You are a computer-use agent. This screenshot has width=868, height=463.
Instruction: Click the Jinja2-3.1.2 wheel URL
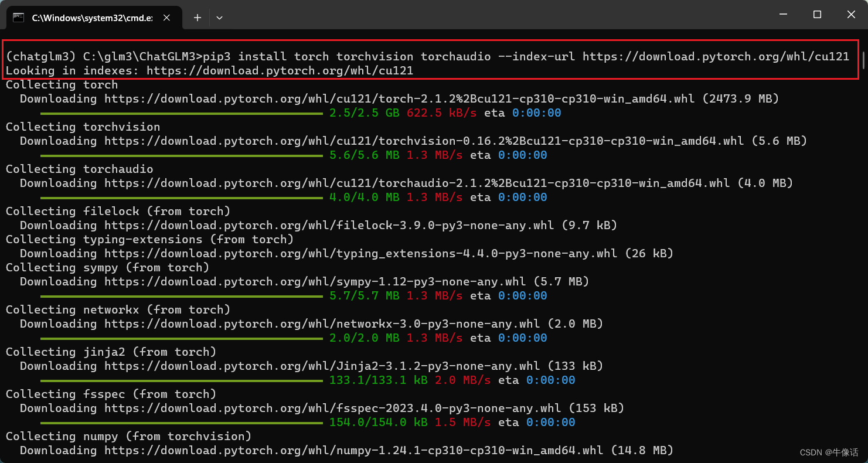point(322,366)
